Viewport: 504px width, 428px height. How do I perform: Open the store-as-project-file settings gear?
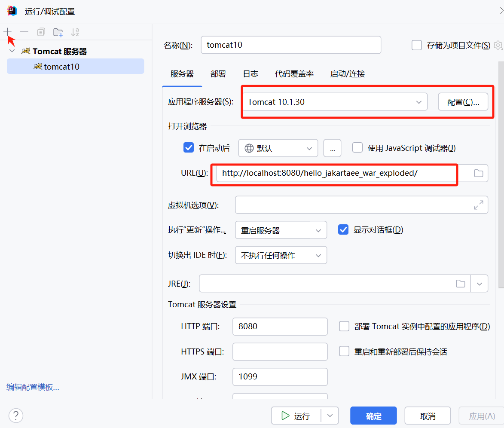(x=498, y=46)
